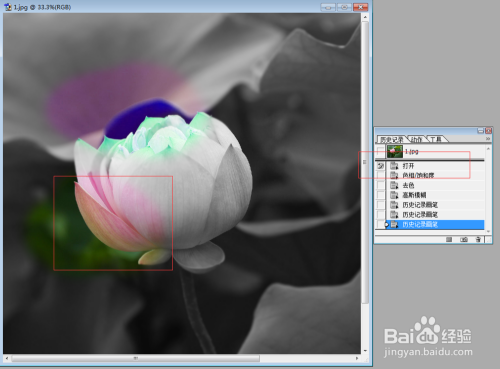Collapse the History panel with minimize button
Image resolution: width=500 pixels, height=369 pixels.
(481, 131)
